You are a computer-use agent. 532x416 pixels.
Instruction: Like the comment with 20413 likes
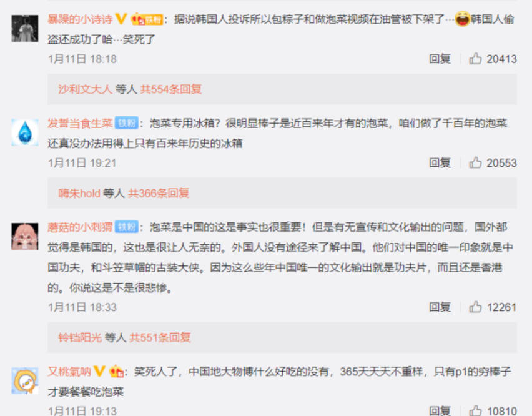[475, 59]
